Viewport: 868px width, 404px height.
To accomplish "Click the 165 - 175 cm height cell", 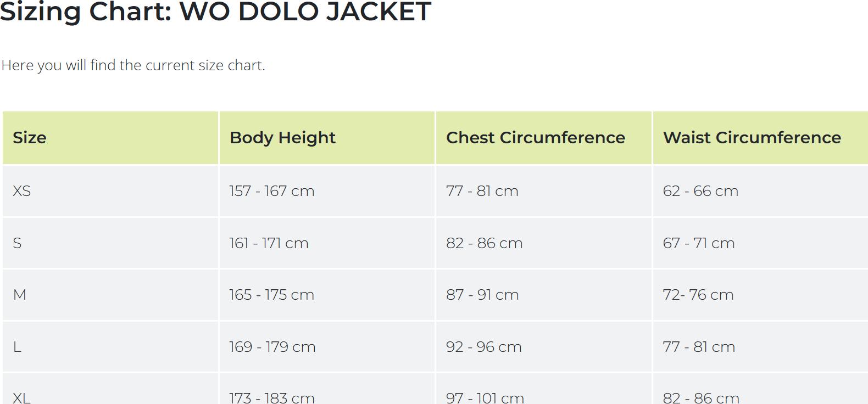I will click(x=271, y=295).
